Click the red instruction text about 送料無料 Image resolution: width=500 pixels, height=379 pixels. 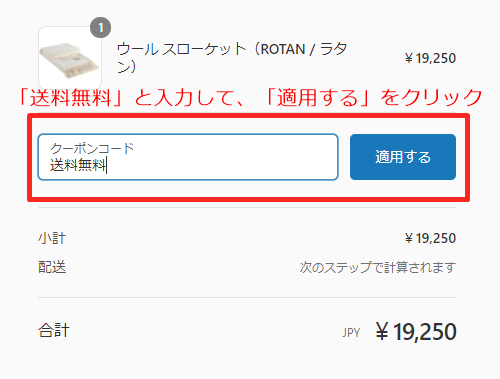(x=251, y=97)
